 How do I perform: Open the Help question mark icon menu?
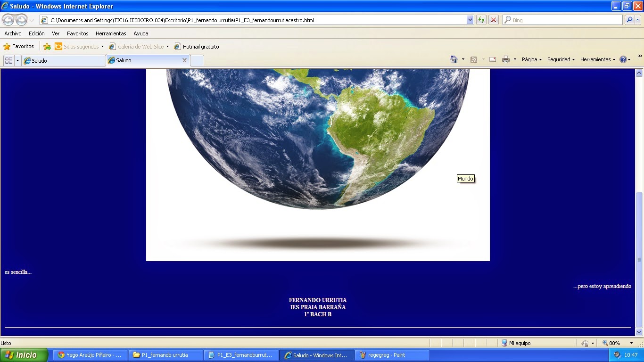pyautogui.click(x=625, y=59)
